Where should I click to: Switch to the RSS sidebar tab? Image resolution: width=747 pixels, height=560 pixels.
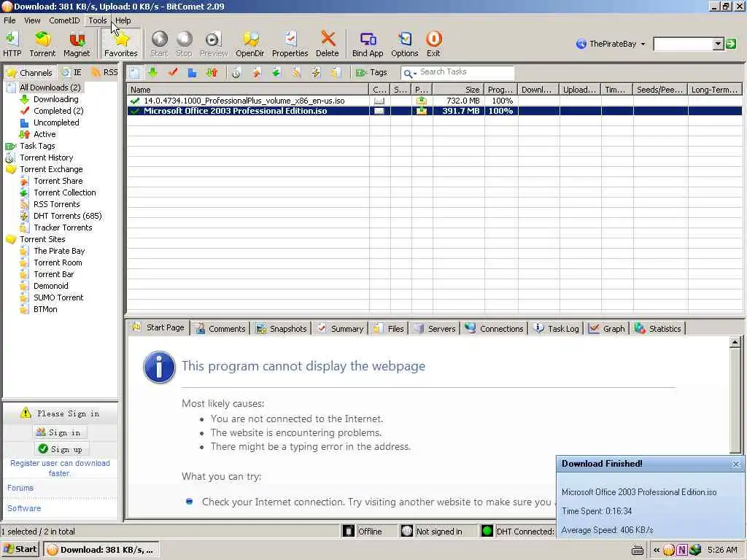point(105,72)
